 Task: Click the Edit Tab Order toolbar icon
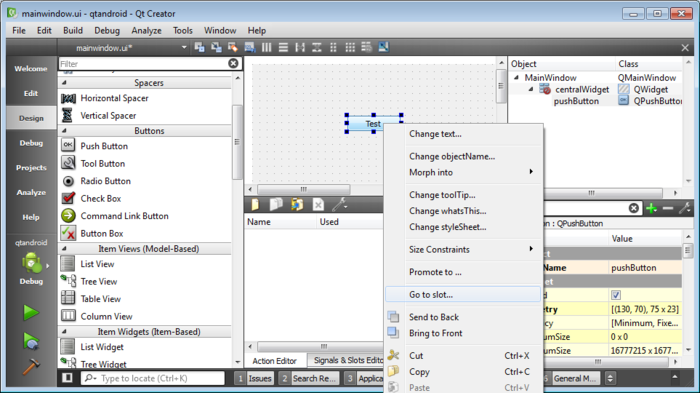point(250,47)
